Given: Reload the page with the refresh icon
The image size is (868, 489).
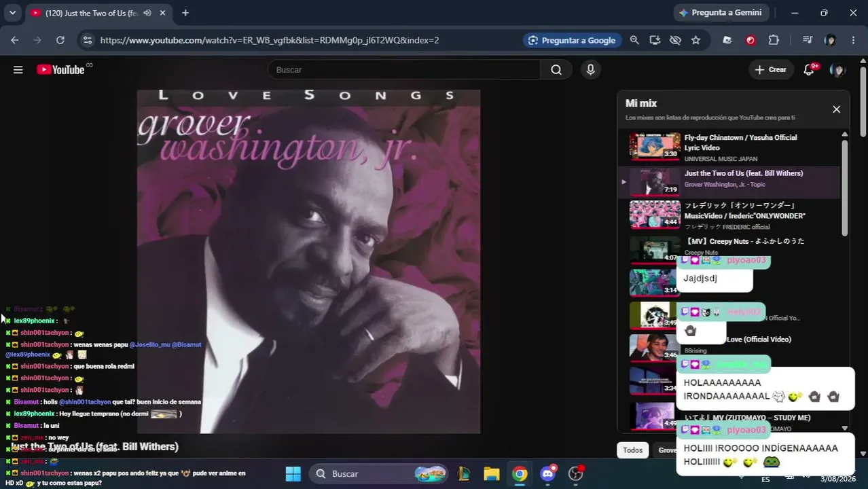Looking at the screenshot, I should tap(60, 40).
